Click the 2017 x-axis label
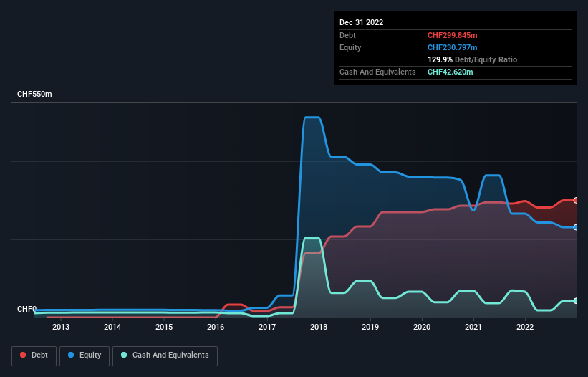The image size is (588, 377). [267, 327]
